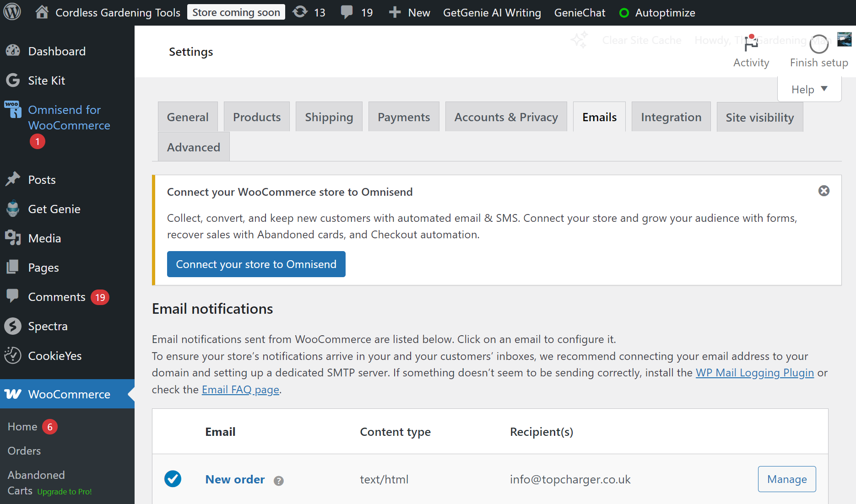The image size is (856, 504).
Task: Click Manage for the New order email
Action: tap(787, 479)
